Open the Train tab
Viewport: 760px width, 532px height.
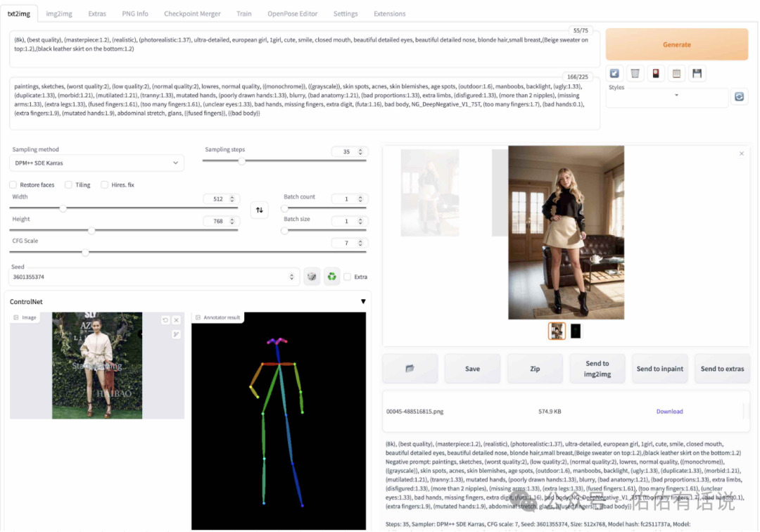(243, 13)
